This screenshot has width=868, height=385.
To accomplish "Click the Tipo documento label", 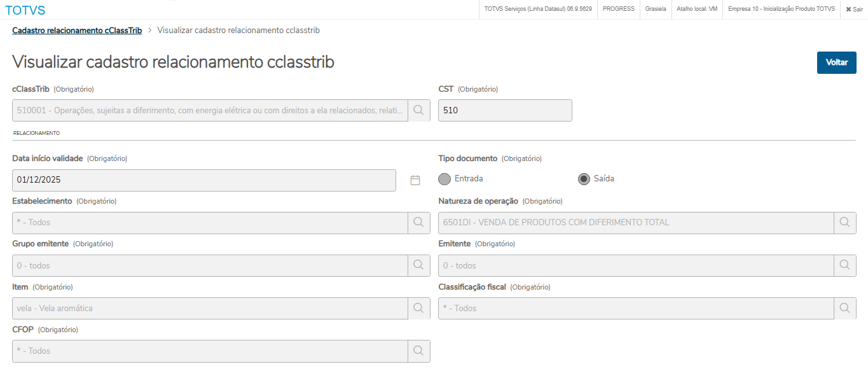I will [467, 158].
